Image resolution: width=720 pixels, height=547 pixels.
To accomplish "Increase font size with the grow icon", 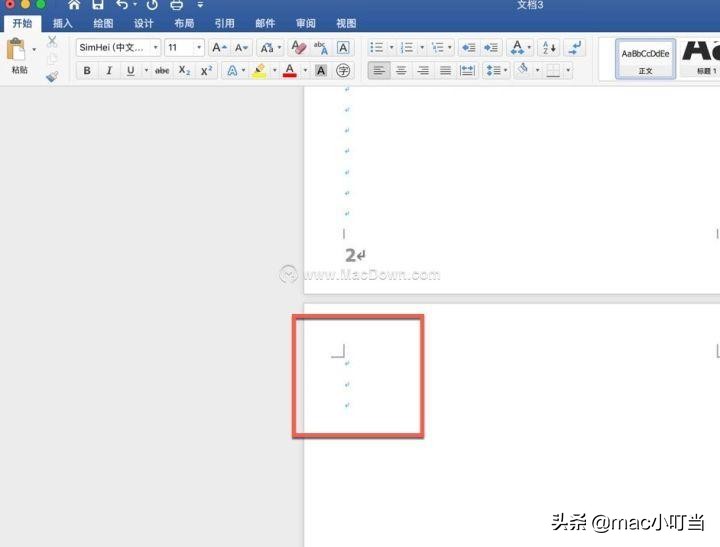I will point(219,48).
